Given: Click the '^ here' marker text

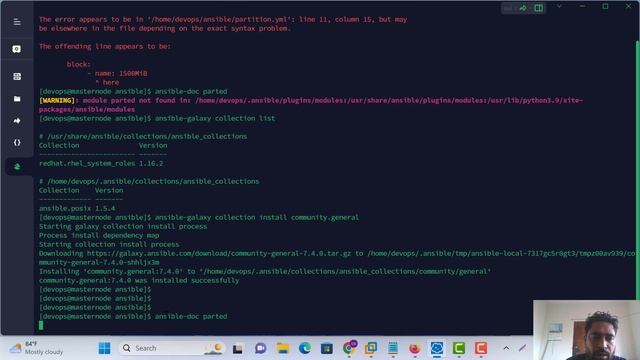Looking at the screenshot, I should coord(107,82).
